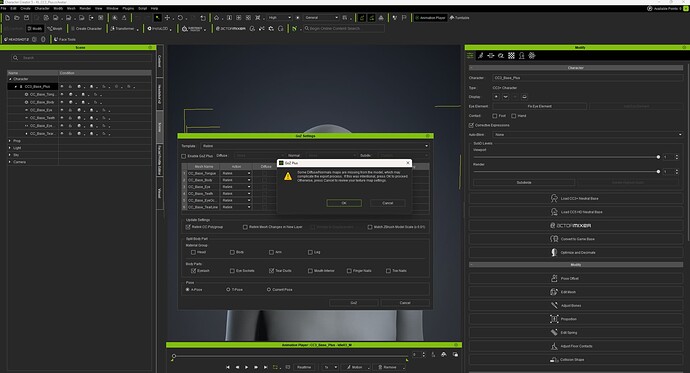
Task: Click OK in the GoZ Plus warning dialog
Action: [344, 203]
